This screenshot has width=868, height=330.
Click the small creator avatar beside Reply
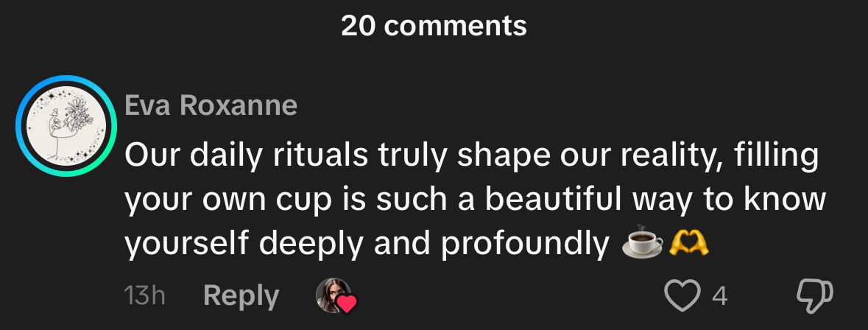[x=331, y=295]
